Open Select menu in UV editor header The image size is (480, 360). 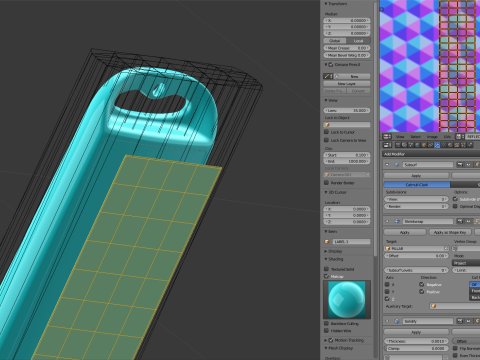coord(415,137)
